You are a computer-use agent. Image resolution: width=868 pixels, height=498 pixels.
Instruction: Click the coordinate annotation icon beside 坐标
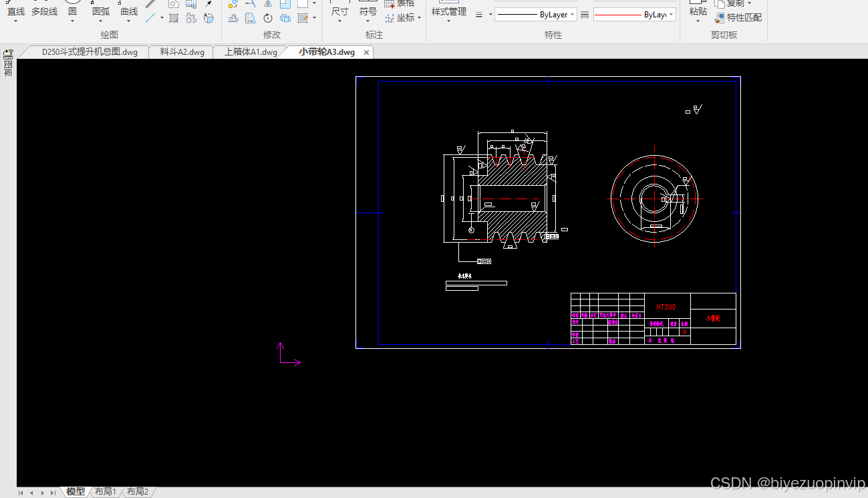pos(389,18)
